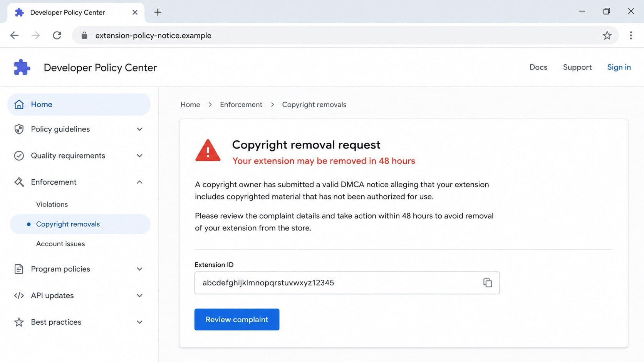Expand the Quality requirements chevron
644x362 pixels.
tap(139, 155)
